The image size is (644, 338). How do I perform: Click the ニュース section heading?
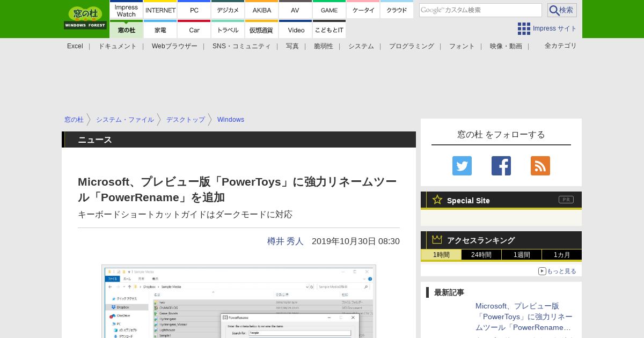point(95,139)
